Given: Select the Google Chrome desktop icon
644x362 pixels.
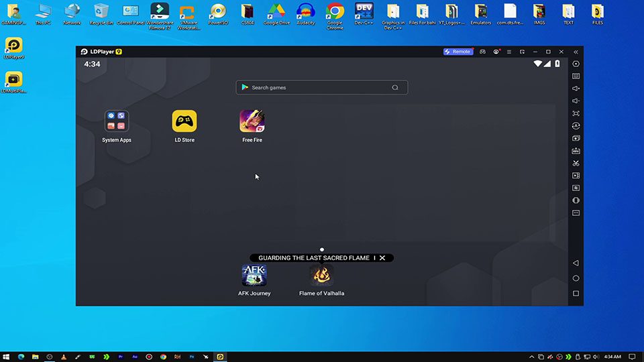Looking at the screenshot, I should pyautogui.click(x=335, y=16).
